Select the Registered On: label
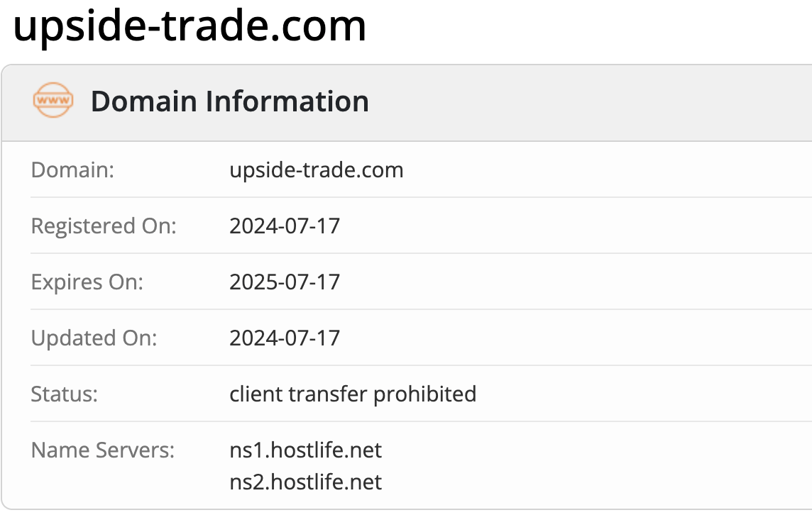The width and height of the screenshot is (812, 515). pos(104,226)
